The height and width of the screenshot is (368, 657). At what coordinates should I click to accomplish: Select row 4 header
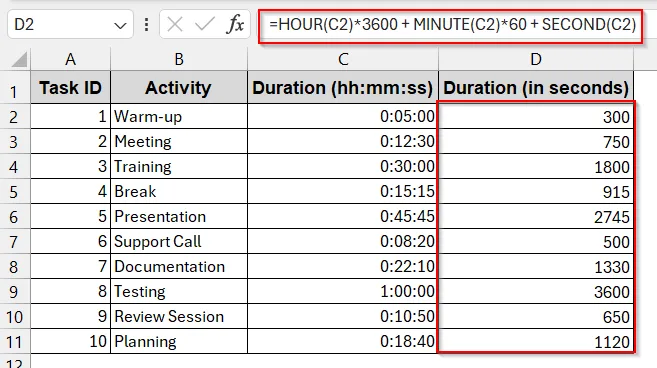click(14, 166)
